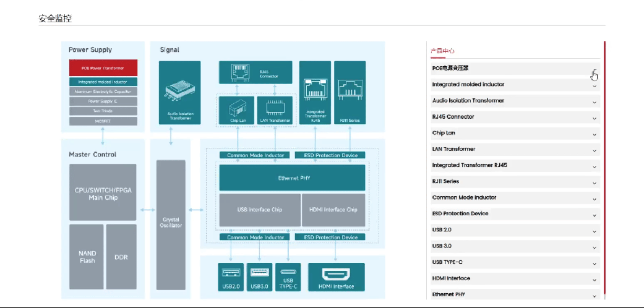The width and height of the screenshot is (644, 308).
Task: Expand RJ11 Series in product list
Action: click(515, 181)
